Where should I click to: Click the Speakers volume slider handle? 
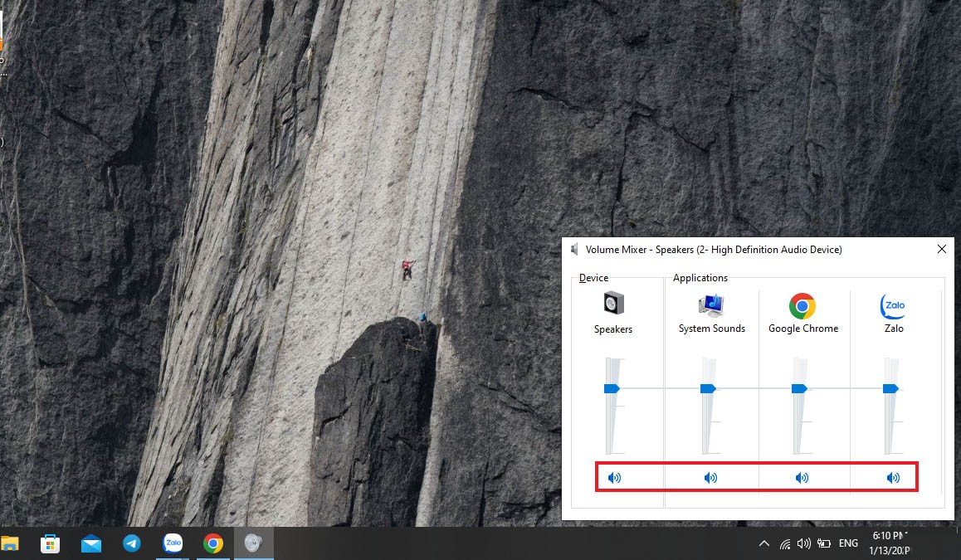tap(612, 388)
